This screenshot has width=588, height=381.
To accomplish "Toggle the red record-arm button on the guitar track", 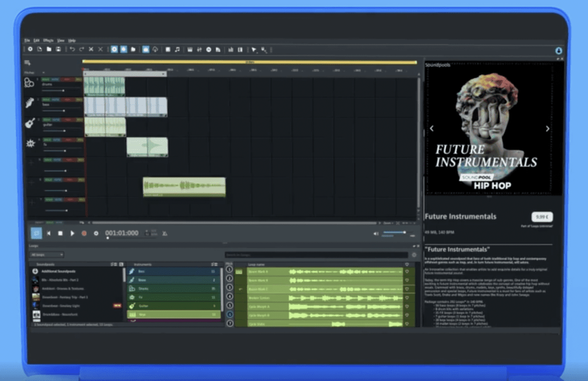I will coord(67,119).
